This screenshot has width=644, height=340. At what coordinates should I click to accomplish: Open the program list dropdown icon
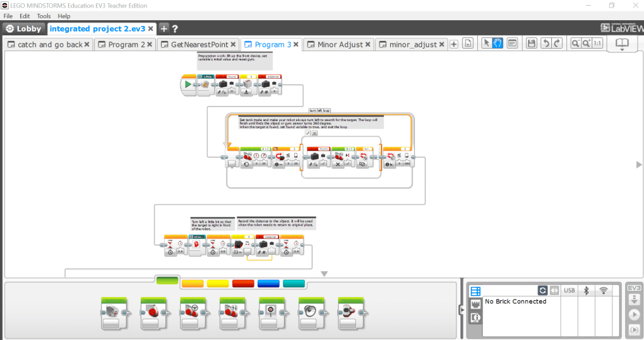click(x=467, y=44)
